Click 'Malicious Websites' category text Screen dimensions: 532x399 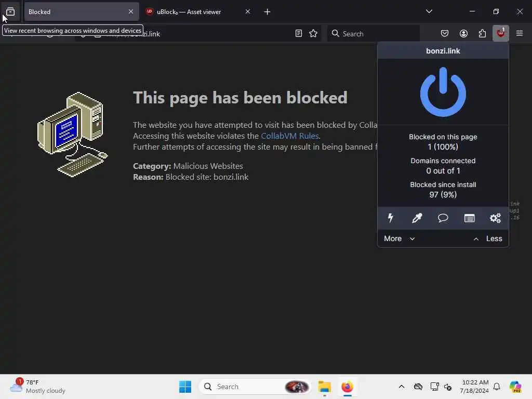coord(208,166)
